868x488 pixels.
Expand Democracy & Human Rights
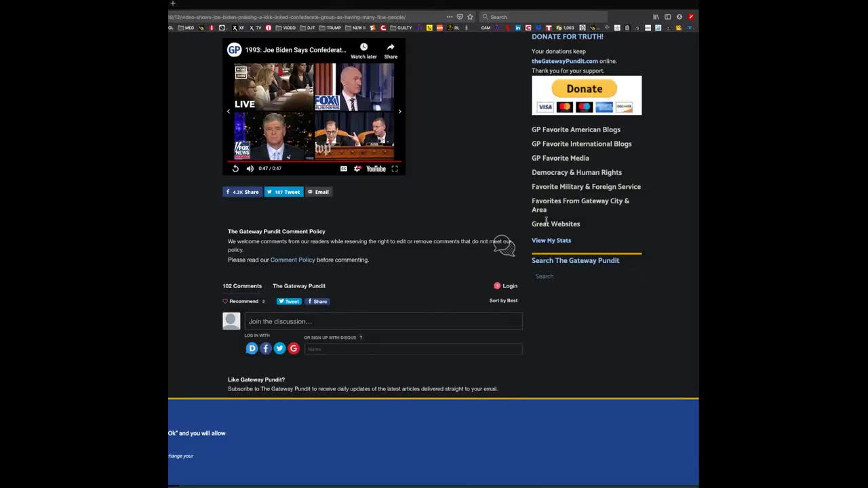(576, 172)
